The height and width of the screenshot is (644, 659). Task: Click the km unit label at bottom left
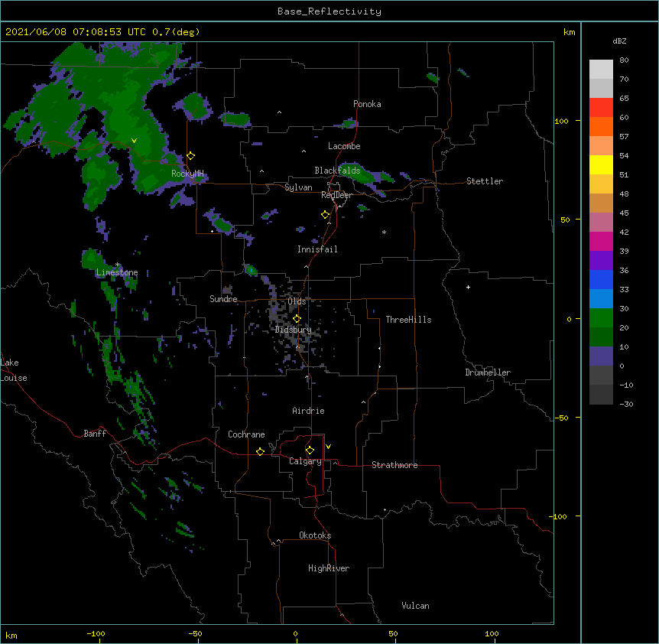[x=11, y=635]
